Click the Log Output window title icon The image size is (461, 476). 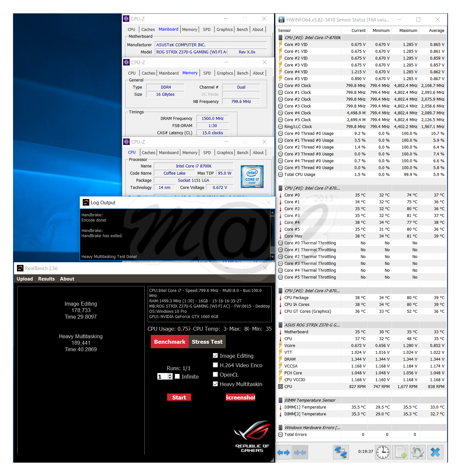click(x=86, y=202)
